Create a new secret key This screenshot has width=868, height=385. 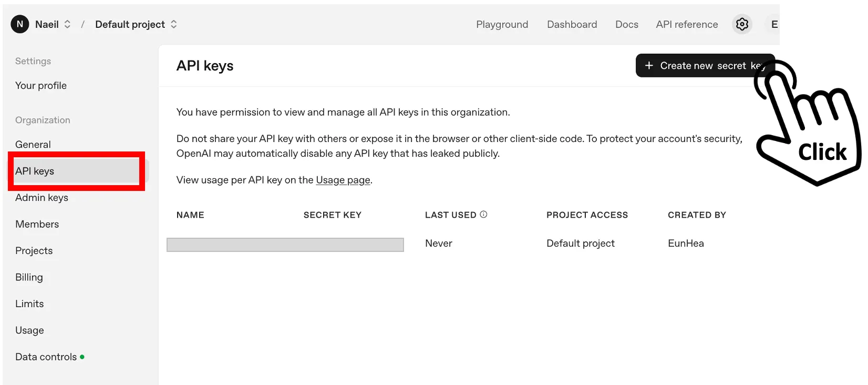point(704,66)
